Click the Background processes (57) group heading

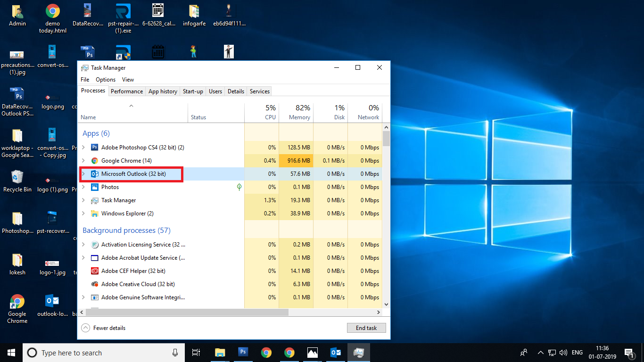(x=126, y=230)
